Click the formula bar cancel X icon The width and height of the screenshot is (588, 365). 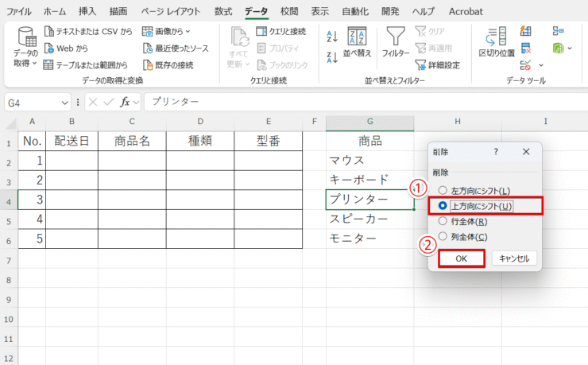(93, 102)
